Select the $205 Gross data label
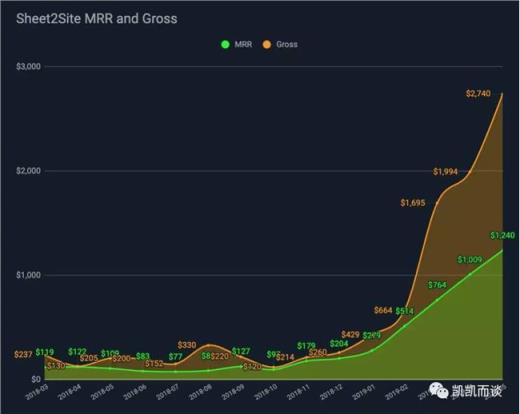 pos(89,358)
